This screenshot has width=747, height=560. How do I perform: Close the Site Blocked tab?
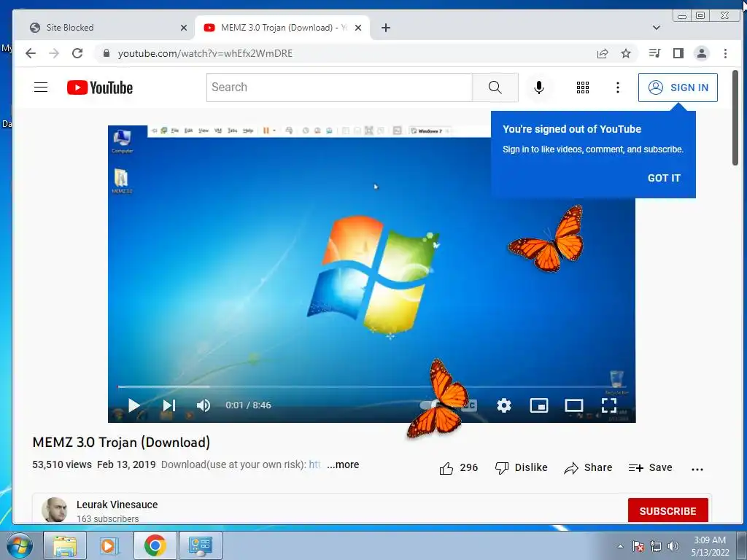(183, 28)
